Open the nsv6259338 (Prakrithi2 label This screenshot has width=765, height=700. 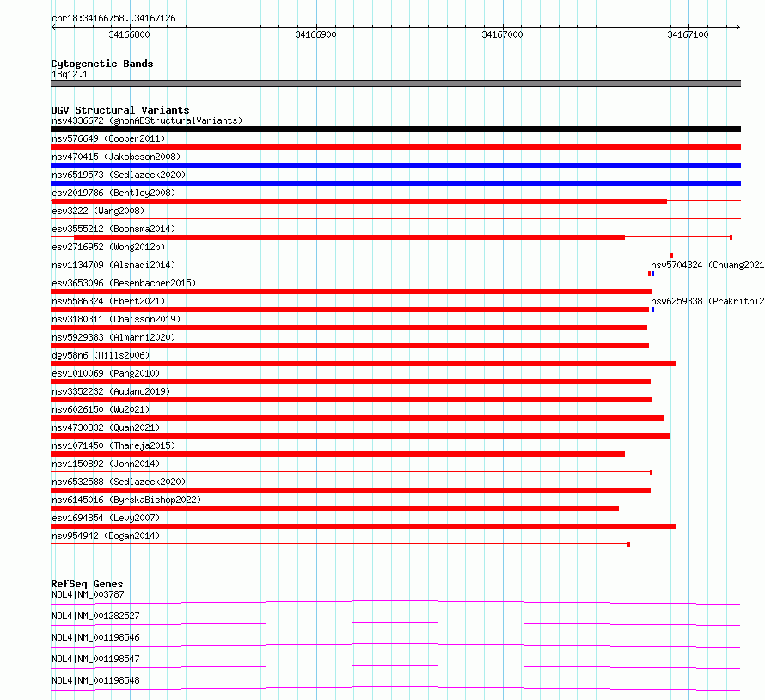[707, 301]
